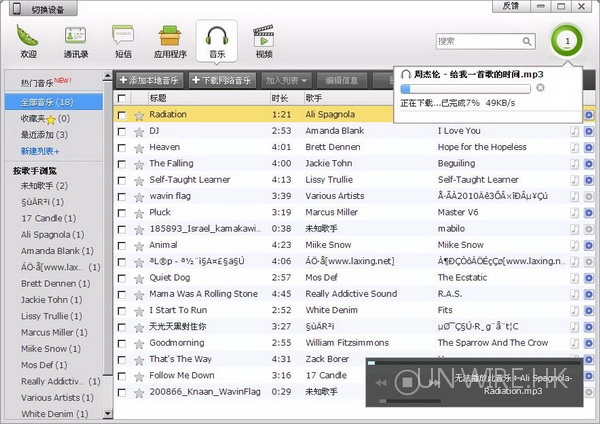The height and width of the screenshot is (424, 600).
Task: Click the blue play icon for I Love You row
Action: pyautogui.click(x=589, y=131)
